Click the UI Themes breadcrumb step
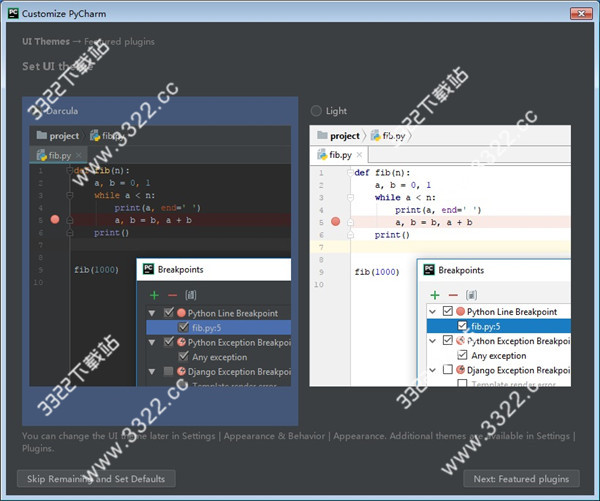This screenshot has width=600, height=501. (x=46, y=41)
